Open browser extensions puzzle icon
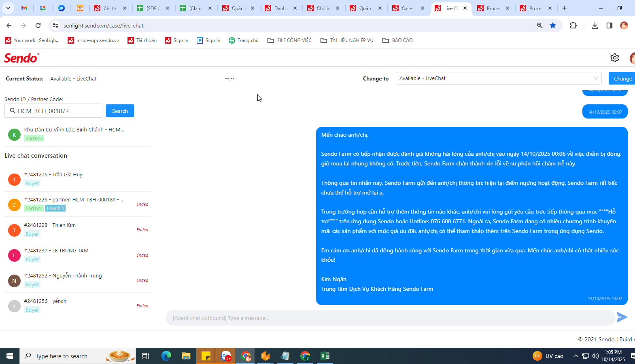 [x=573, y=25]
